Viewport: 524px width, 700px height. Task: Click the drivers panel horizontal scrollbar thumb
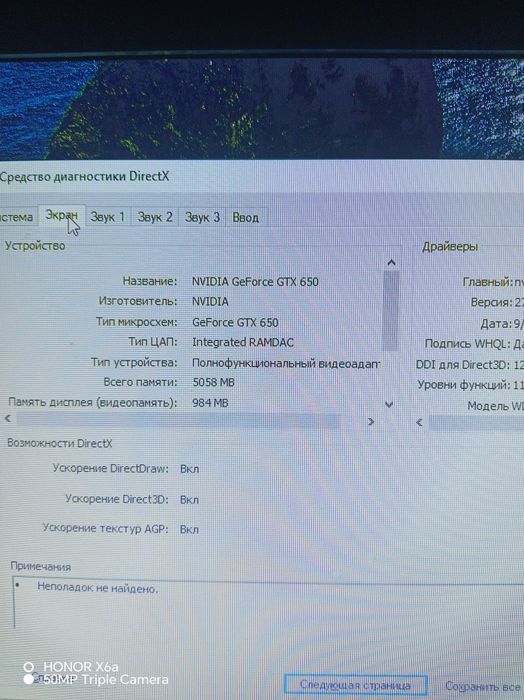(x=476, y=423)
